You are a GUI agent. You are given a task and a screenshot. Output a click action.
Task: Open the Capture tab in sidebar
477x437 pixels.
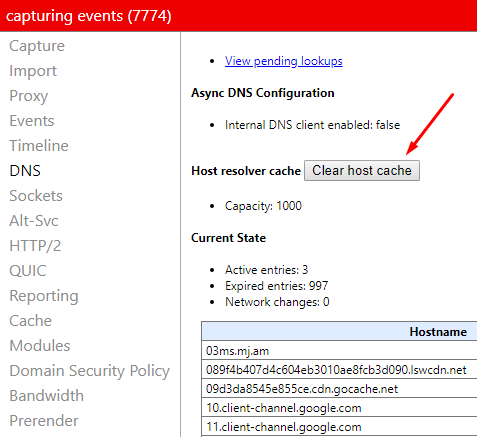tap(37, 46)
